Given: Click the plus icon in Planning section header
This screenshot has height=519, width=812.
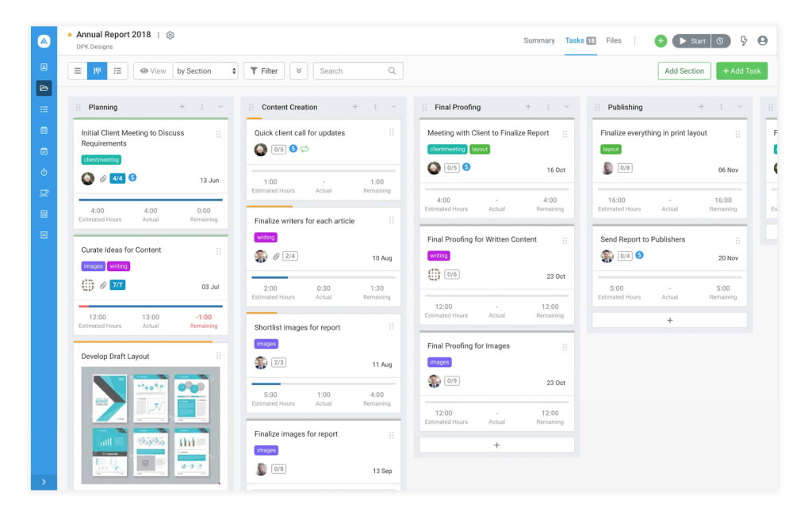Looking at the screenshot, I should point(182,107).
